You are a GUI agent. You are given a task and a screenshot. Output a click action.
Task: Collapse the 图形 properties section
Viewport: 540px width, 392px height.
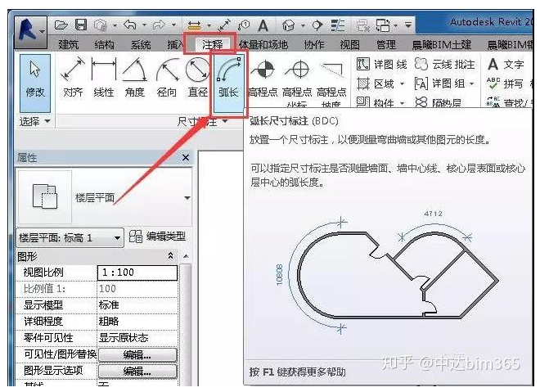(x=170, y=256)
